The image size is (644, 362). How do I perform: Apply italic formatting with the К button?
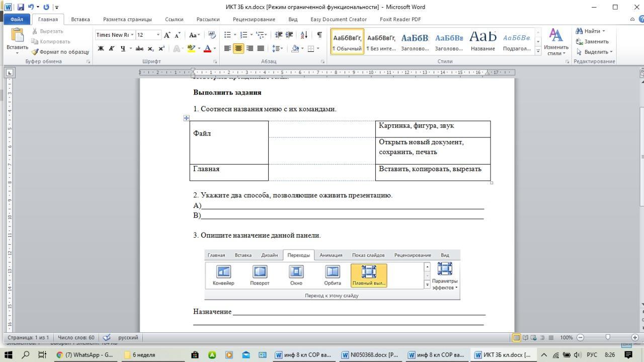pyautogui.click(x=112, y=49)
